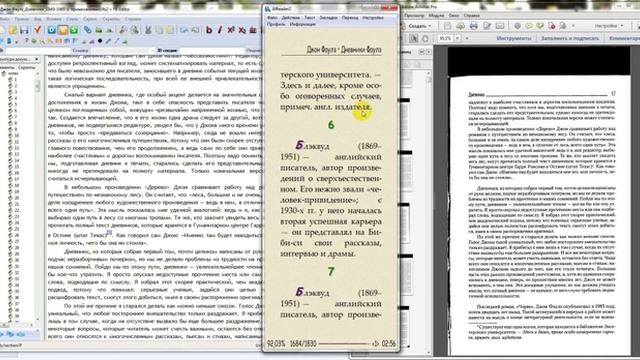
Task: Click the redo arrow icon in FB Editor
Action: [195, 30]
